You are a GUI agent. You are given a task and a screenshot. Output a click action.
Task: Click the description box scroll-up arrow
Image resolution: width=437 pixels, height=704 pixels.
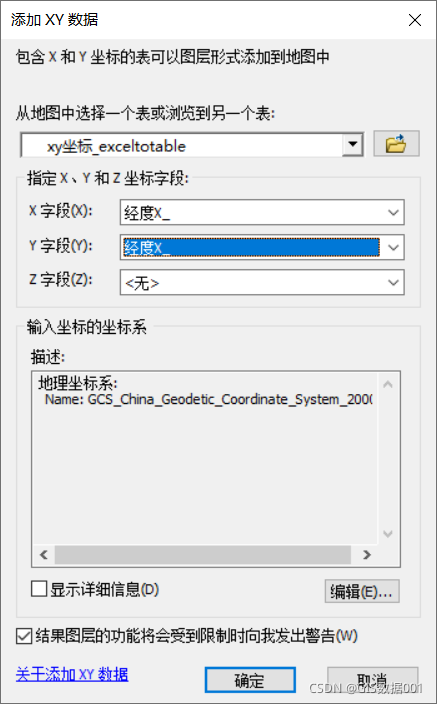[x=388, y=384]
